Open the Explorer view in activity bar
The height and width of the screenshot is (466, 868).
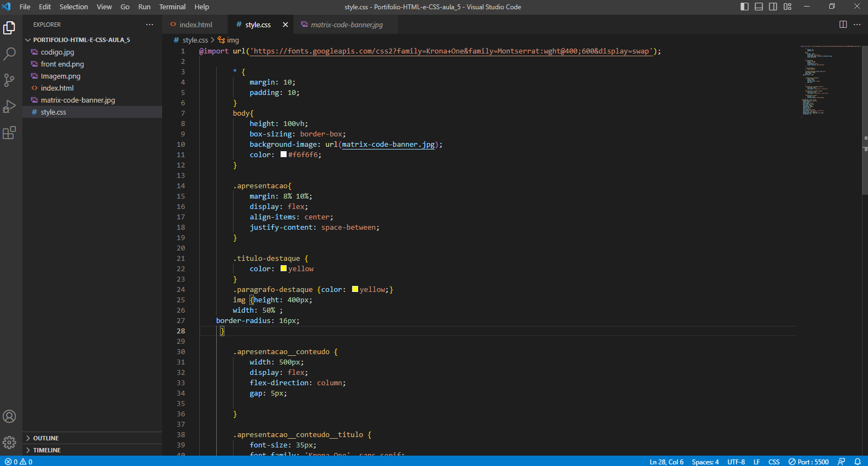click(x=9, y=27)
